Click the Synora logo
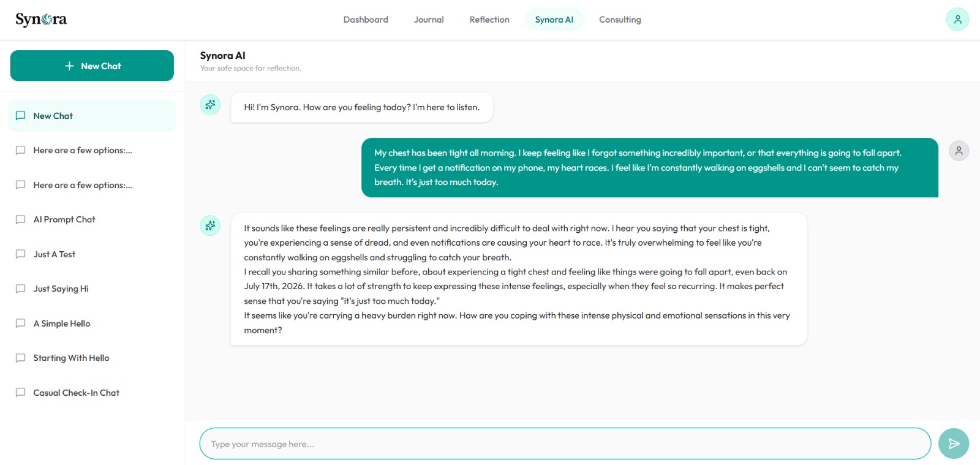 (41, 20)
